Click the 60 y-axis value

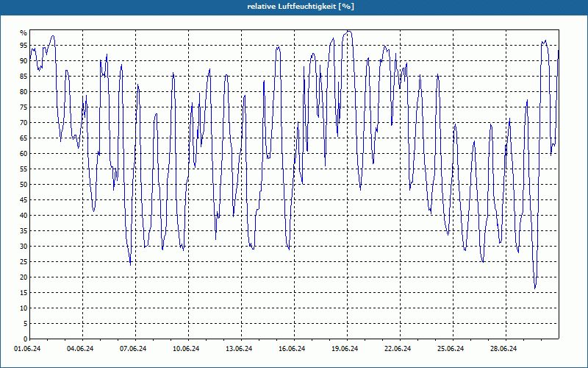24,154
